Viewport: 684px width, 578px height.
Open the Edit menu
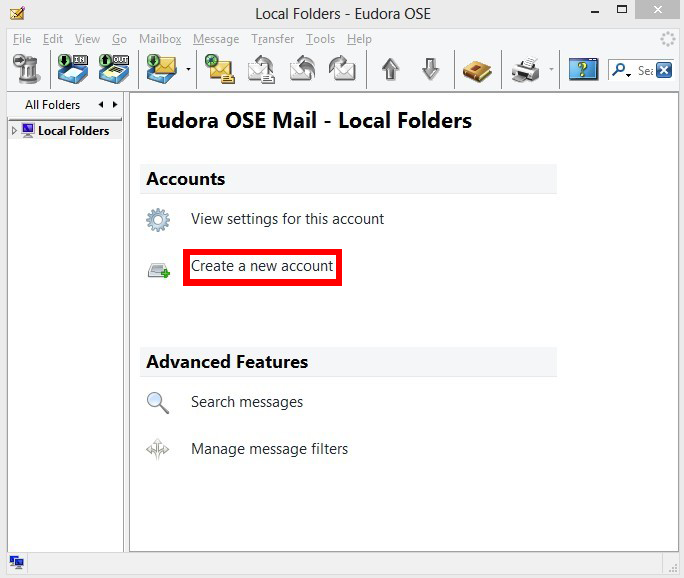click(x=53, y=39)
